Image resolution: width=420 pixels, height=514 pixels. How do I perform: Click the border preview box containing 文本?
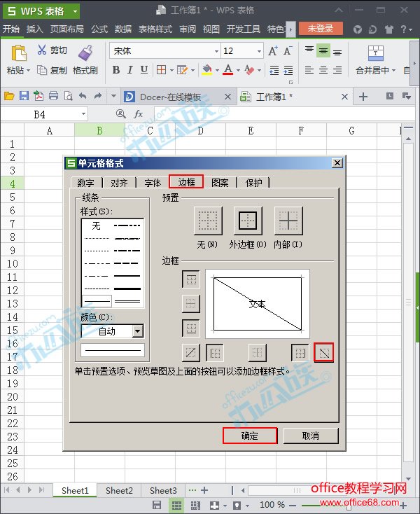(x=258, y=304)
